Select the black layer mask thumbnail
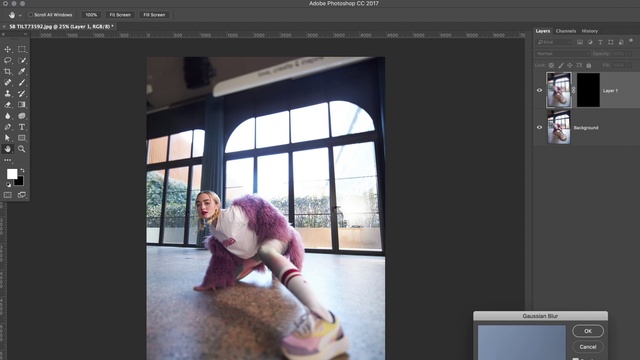Viewport: 640px width, 360px height. click(588, 90)
